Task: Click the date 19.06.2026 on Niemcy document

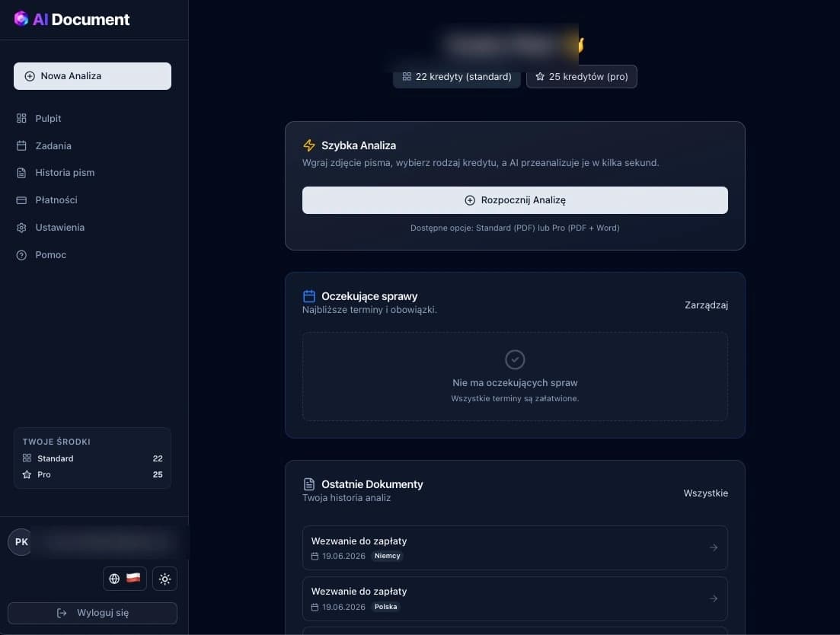Action: point(343,557)
